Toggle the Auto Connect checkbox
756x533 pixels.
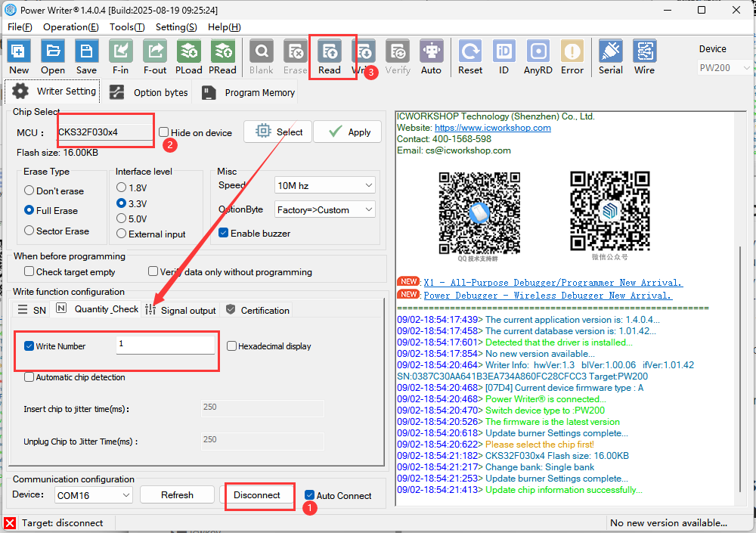309,495
